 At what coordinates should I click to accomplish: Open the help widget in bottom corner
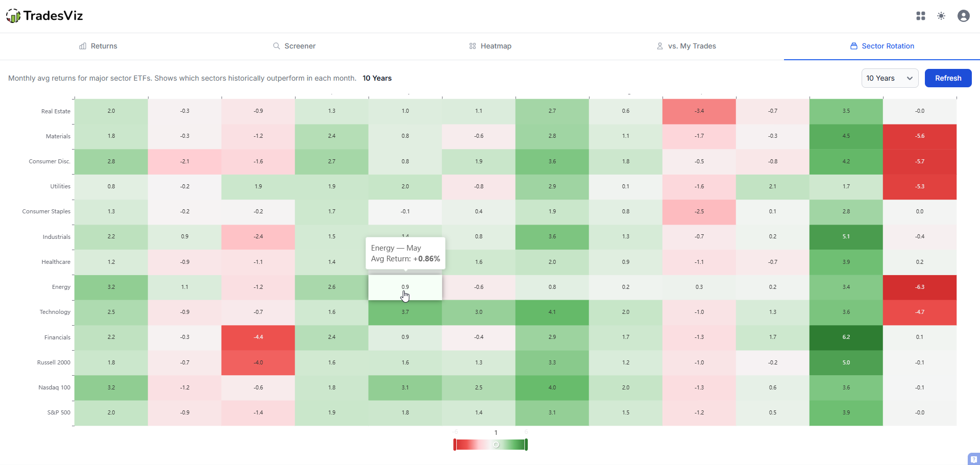coord(973,459)
